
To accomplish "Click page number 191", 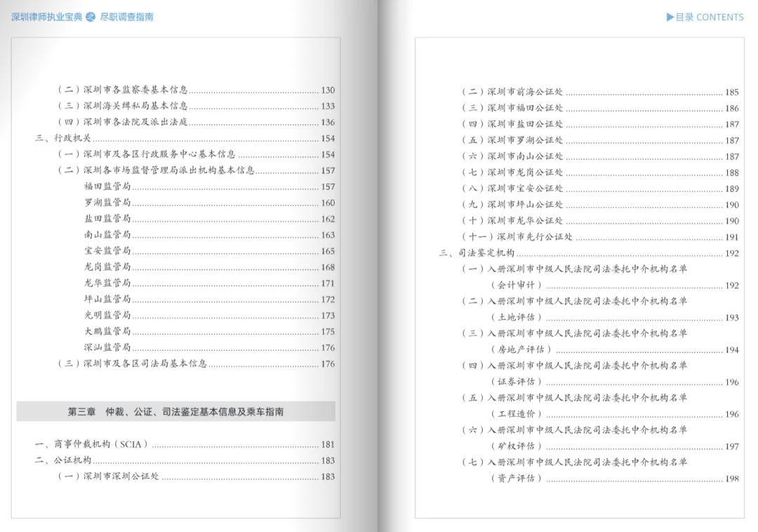I will [732, 237].
